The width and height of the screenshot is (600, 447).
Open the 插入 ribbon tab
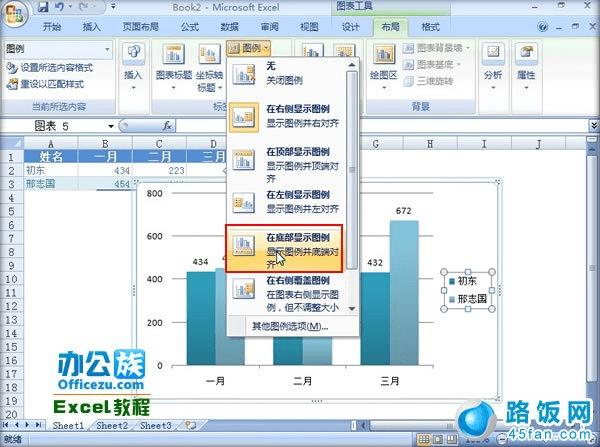(x=91, y=27)
